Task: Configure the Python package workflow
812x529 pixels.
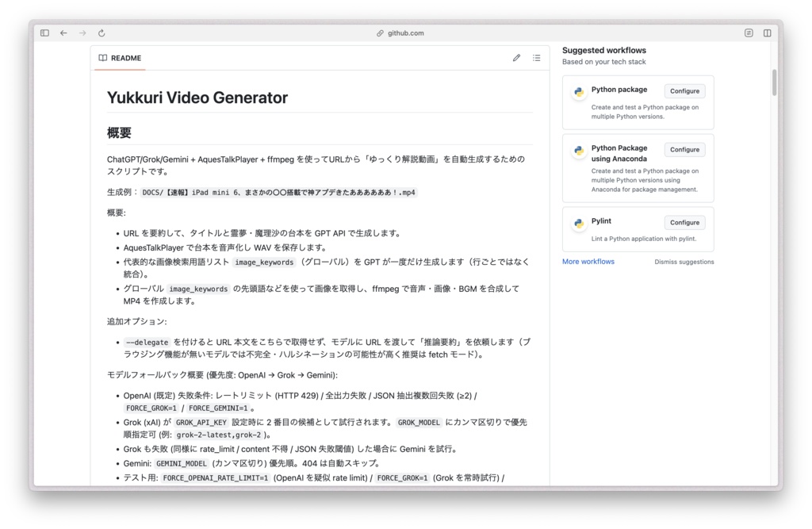Action: pyautogui.click(x=684, y=90)
